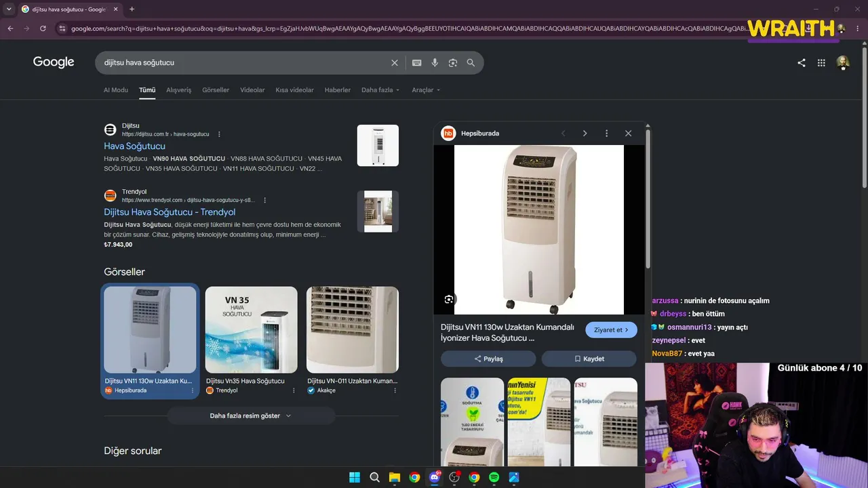Expand the Araçlar tools dropdown

(x=426, y=90)
